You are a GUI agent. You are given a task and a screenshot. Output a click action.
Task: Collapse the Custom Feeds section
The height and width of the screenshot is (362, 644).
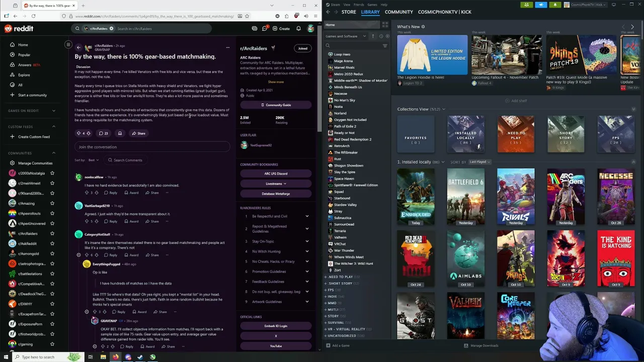[x=54, y=127]
